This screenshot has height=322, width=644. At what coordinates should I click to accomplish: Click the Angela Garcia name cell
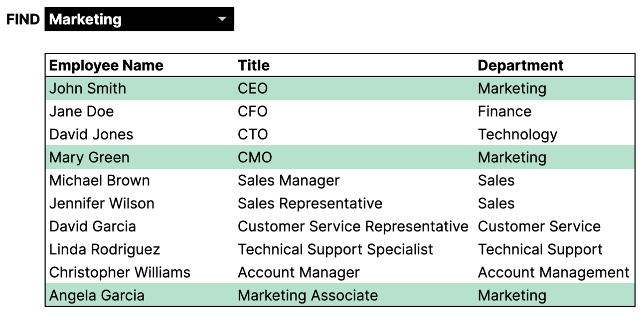(97, 296)
